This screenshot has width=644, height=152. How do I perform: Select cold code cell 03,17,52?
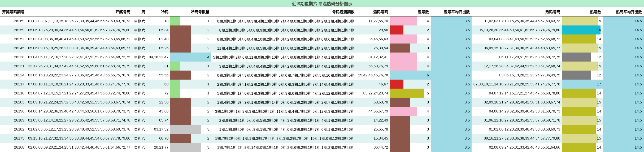point(161,129)
